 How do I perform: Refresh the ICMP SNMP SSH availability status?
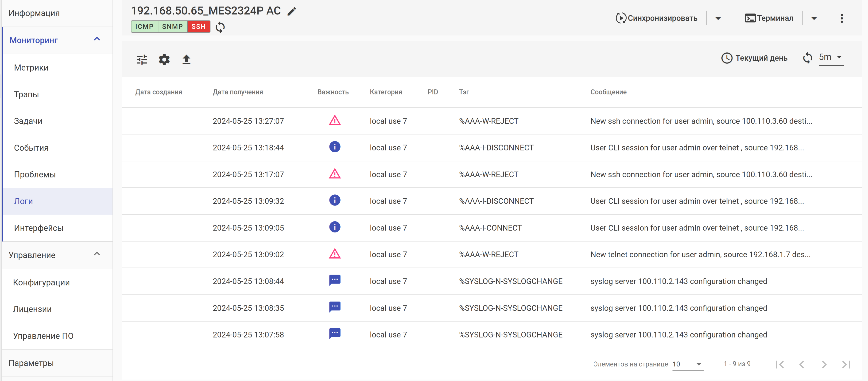pyautogui.click(x=220, y=27)
